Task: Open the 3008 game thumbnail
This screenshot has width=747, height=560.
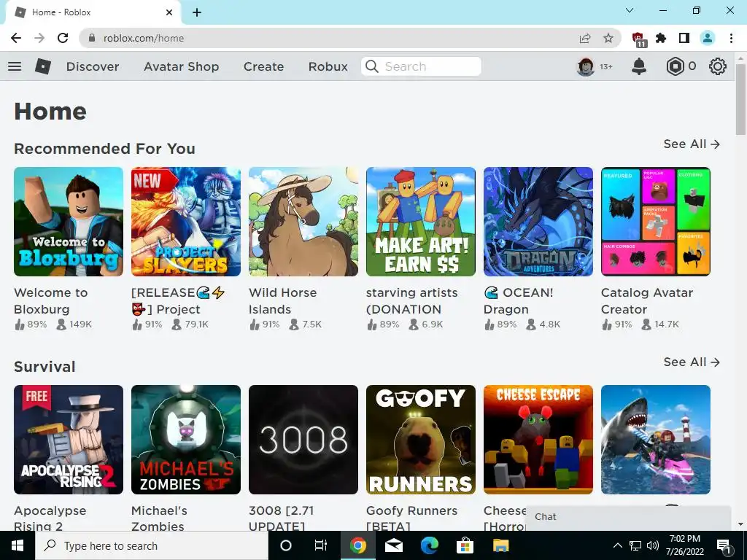Action: click(x=303, y=440)
